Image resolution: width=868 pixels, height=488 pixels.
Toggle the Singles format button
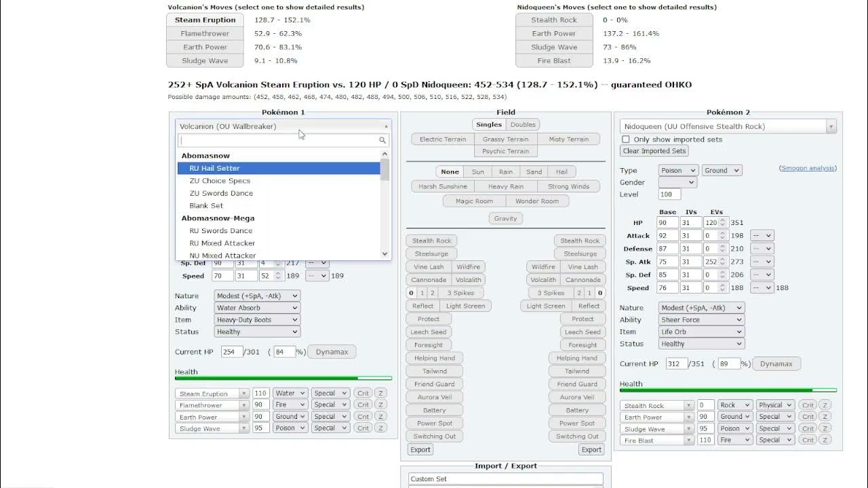tap(489, 125)
